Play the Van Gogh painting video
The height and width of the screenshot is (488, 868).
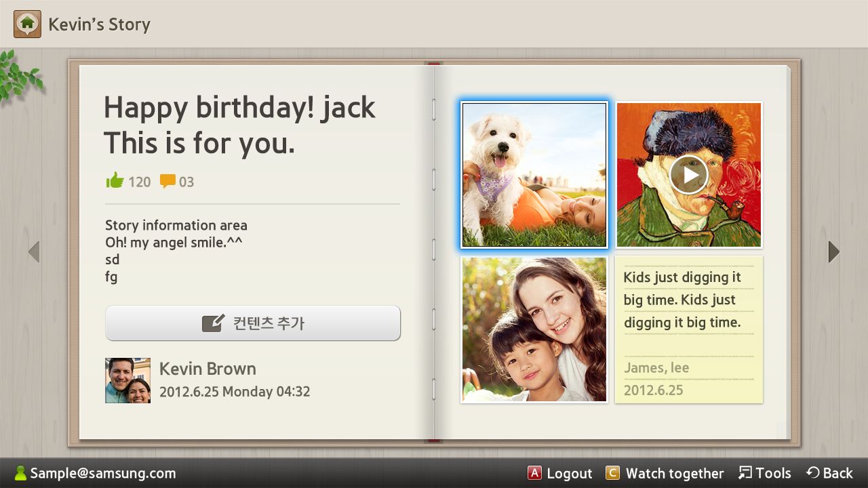689,175
